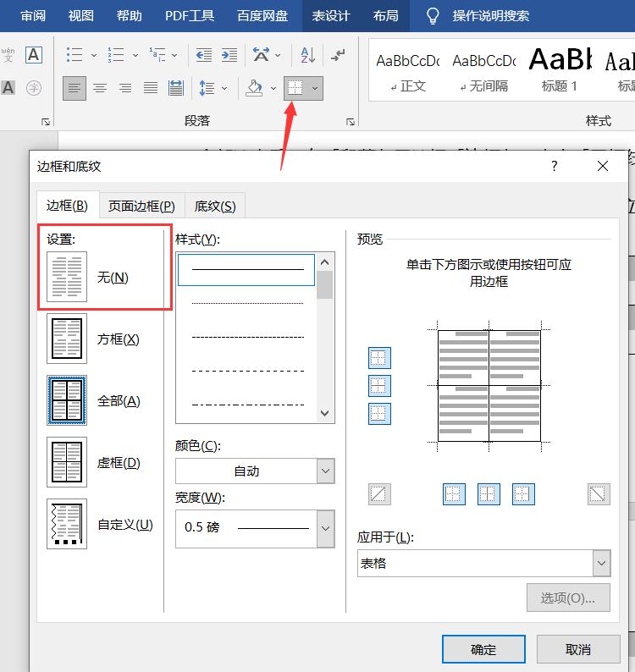Viewport: 635px width, 672px height.
Task: Expand the Width (宽度) dropdown
Action: point(325,528)
